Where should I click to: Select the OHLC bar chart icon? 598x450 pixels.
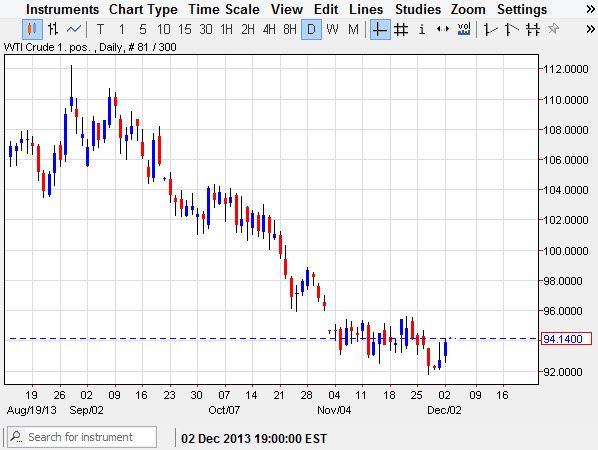(x=53, y=29)
